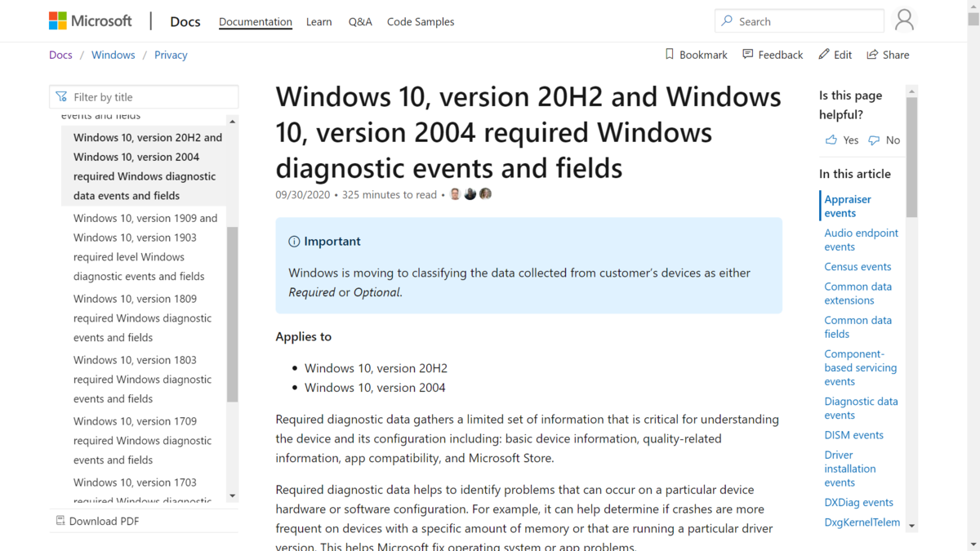Jump to Diagnostic data events section
This screenshot has height=551, width=980.
(861, 408)
